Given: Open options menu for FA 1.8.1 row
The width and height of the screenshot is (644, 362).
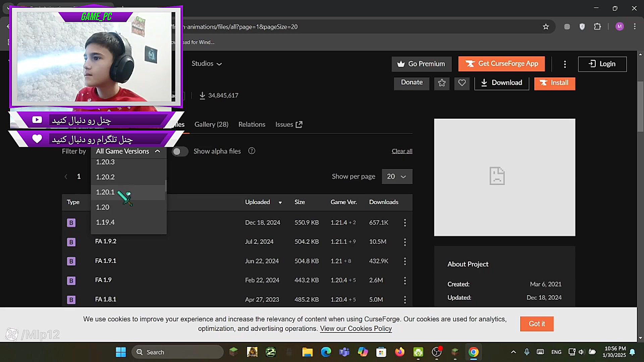Looking at the screenshot, I should [x=405, y=299].
